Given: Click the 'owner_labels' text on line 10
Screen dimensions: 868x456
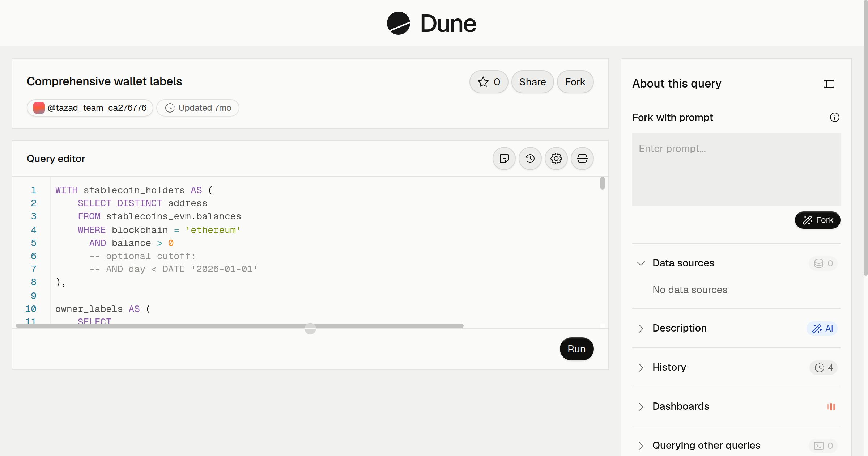Looking at the screenshot, I should pos(89,309).
